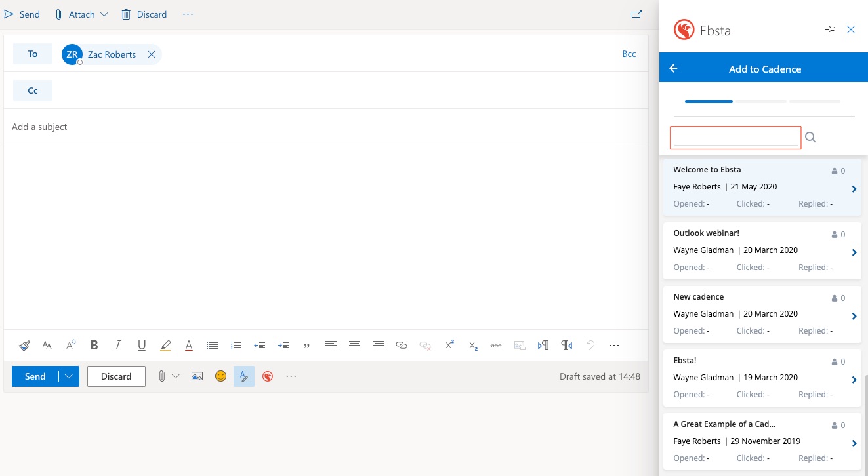Align text right
The image size is (868, 476).
point(378,345)
